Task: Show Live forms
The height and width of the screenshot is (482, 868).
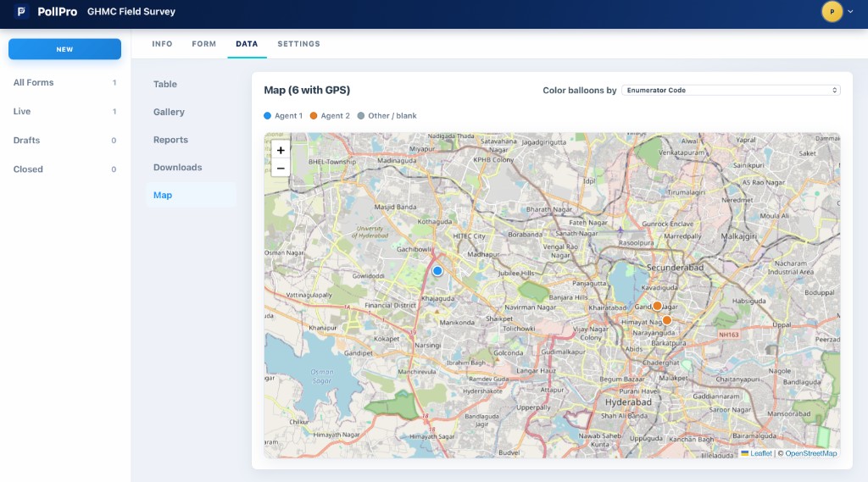Action: pos(64,111)
